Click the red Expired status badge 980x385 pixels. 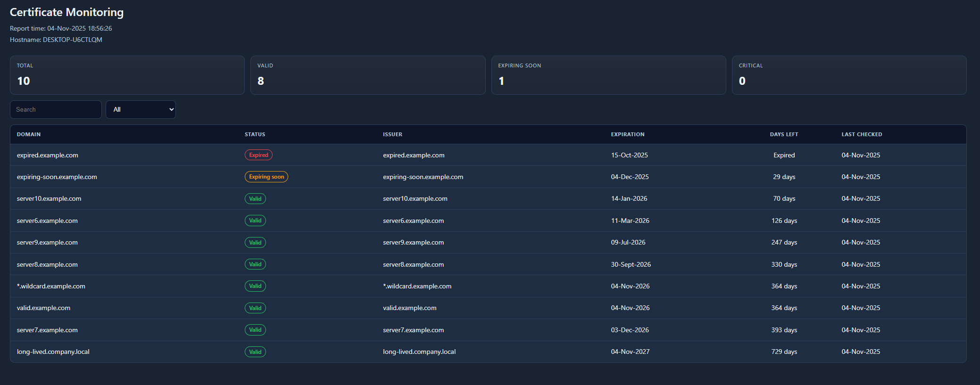(258, 155)
